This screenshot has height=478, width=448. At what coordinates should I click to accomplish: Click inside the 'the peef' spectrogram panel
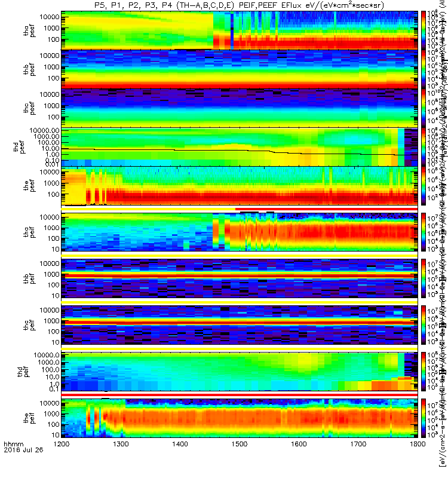pyautogui.click(x=240, y=186)
